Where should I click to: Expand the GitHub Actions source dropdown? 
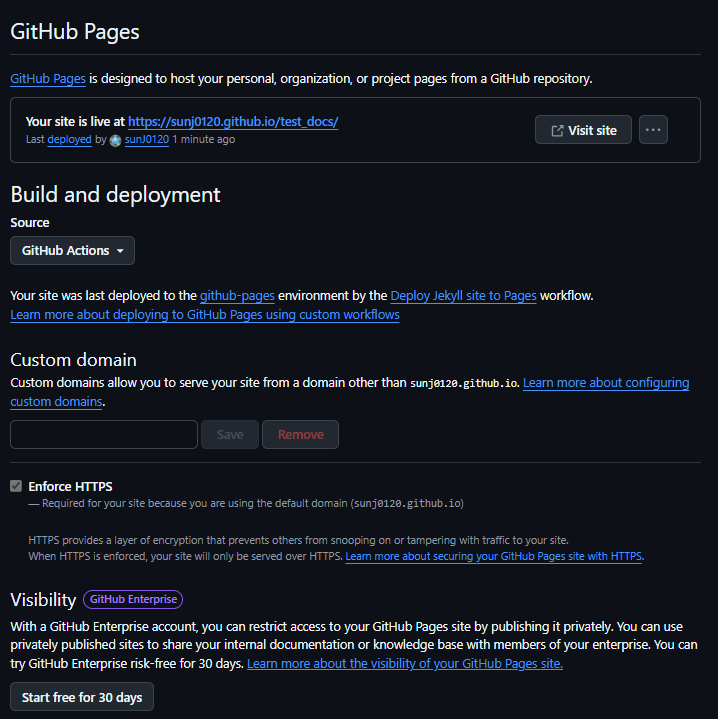pyautogui.click(x=72, y=250)
